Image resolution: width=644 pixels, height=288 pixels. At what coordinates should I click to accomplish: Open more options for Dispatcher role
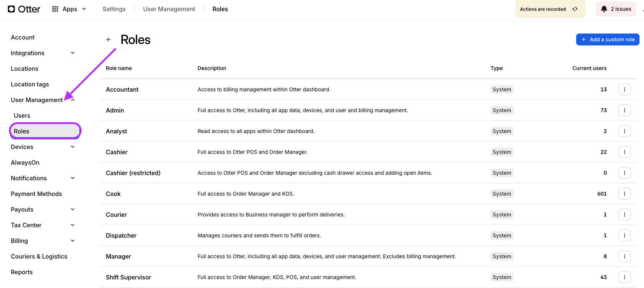coord(625,235)
